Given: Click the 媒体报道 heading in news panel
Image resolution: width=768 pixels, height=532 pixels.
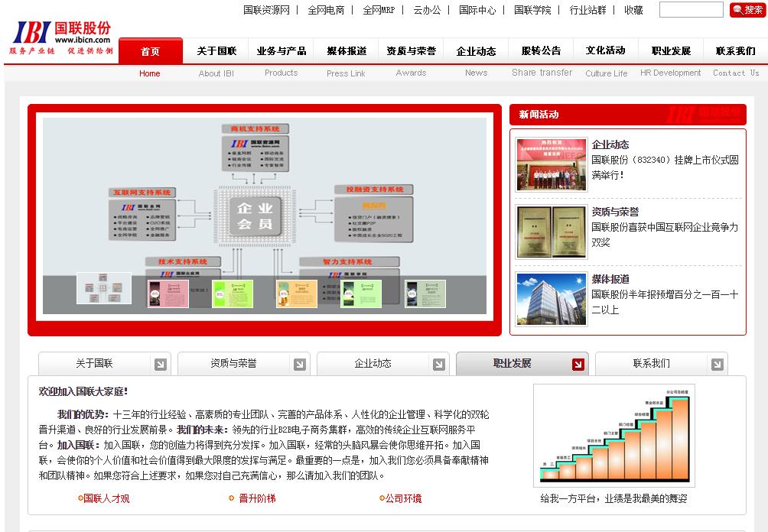Looking at the screenshot, I should 610,279.
